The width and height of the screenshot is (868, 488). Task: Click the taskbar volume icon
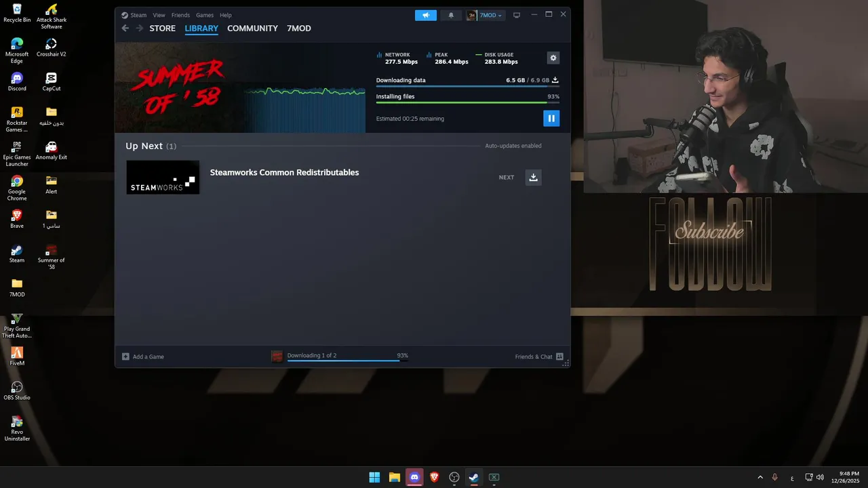point(820,477)
